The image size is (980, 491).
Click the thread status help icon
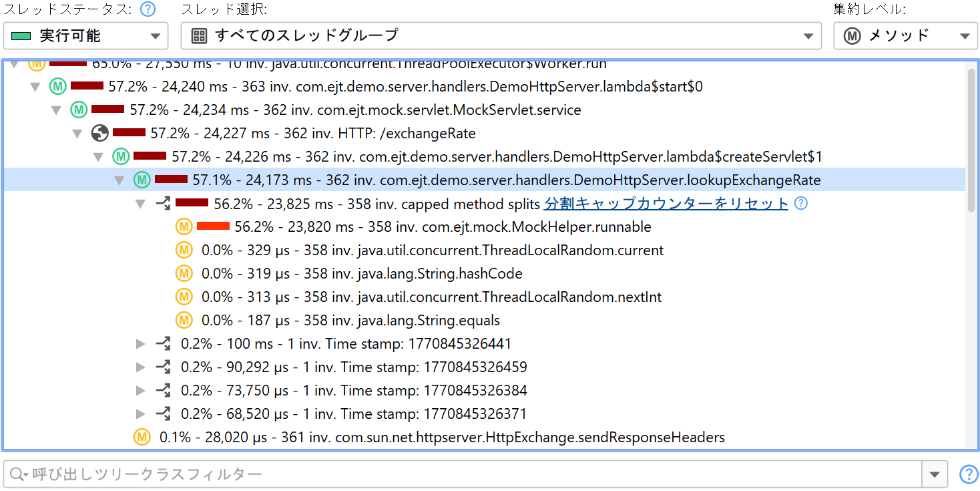(x=148, y=9)
